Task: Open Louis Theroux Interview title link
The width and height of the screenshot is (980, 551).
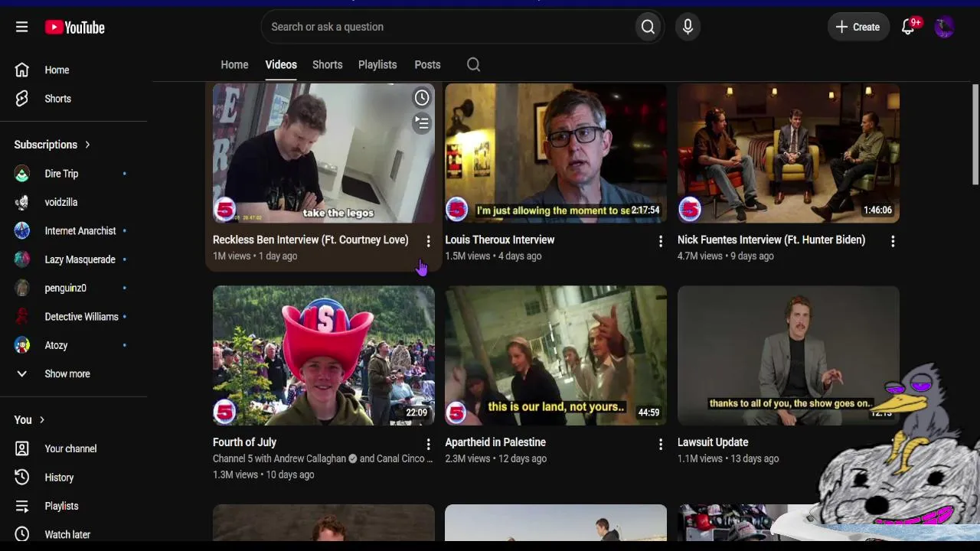Action: pos(500,240)
